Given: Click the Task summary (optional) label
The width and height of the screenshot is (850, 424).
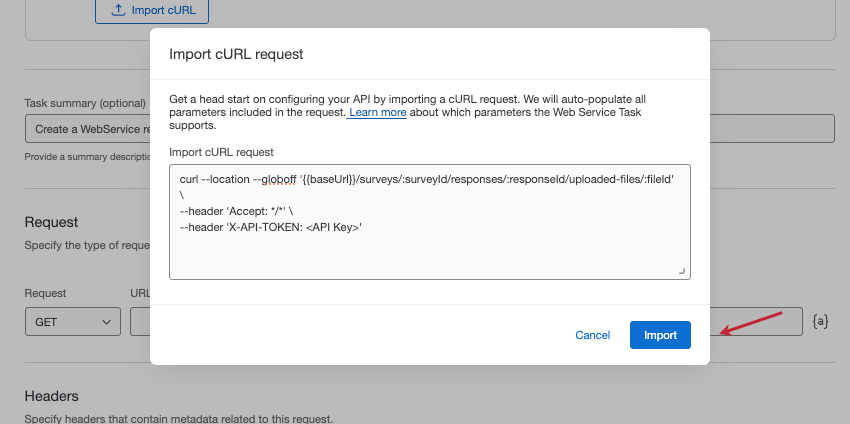Looking at the screenshot, I should pos(84,103).
